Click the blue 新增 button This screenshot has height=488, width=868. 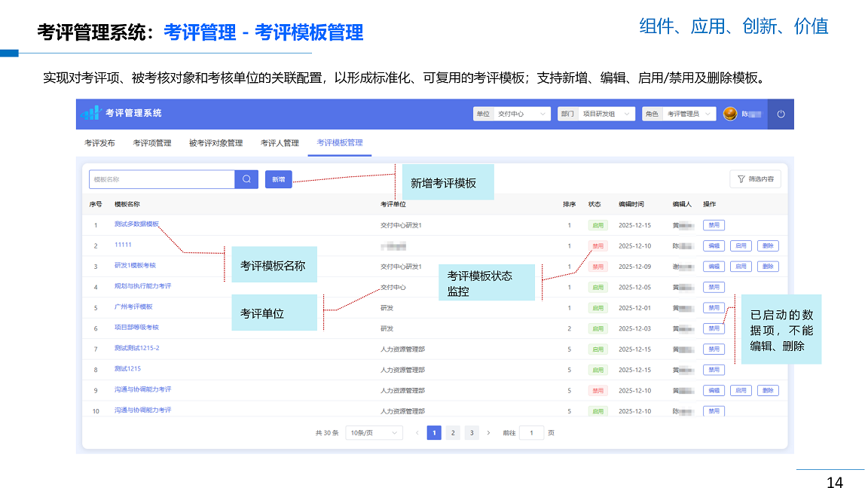click(278, 179)
